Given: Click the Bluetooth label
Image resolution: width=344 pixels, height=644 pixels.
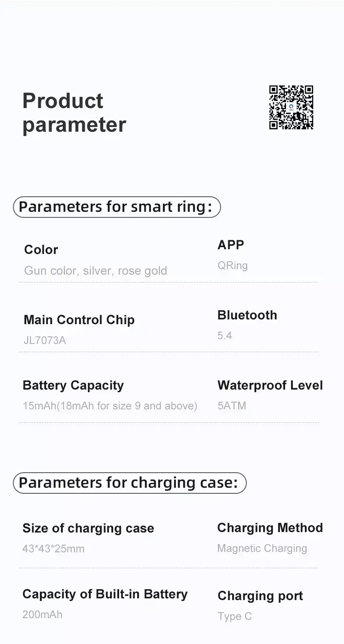Looking at the screenshot, I should [247, 315].
